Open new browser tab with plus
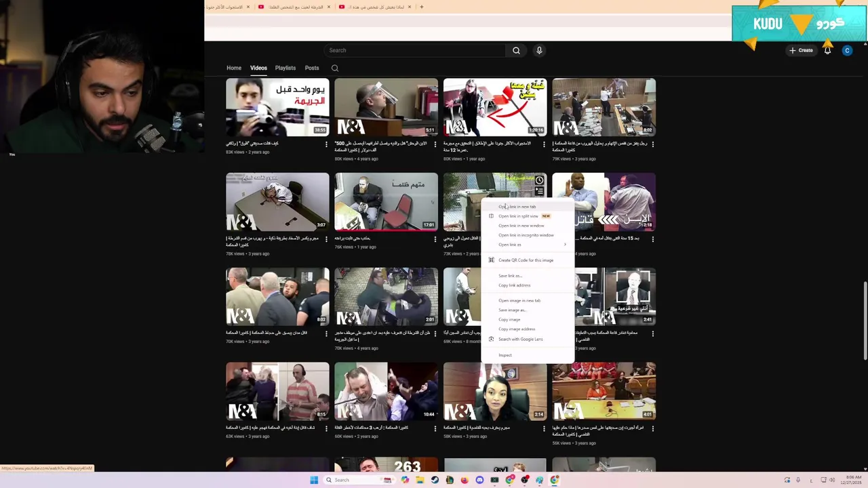This screenshot has width=868, height=488. 421,7
